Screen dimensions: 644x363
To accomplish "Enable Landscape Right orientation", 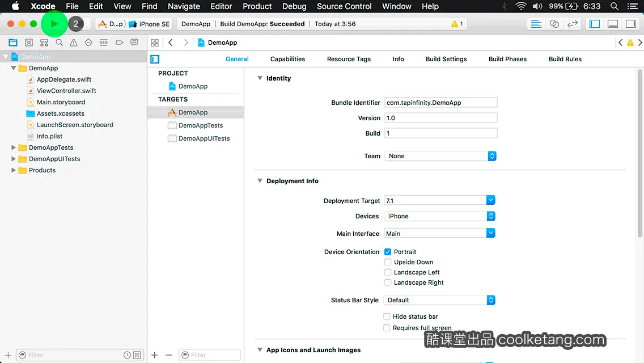I will (388, 282).
